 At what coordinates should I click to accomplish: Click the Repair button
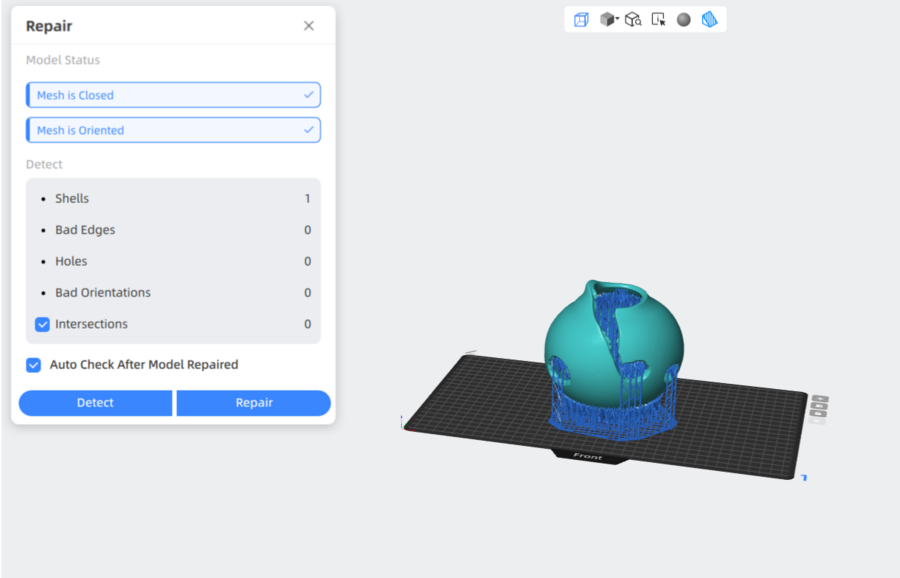pos(254,403)
